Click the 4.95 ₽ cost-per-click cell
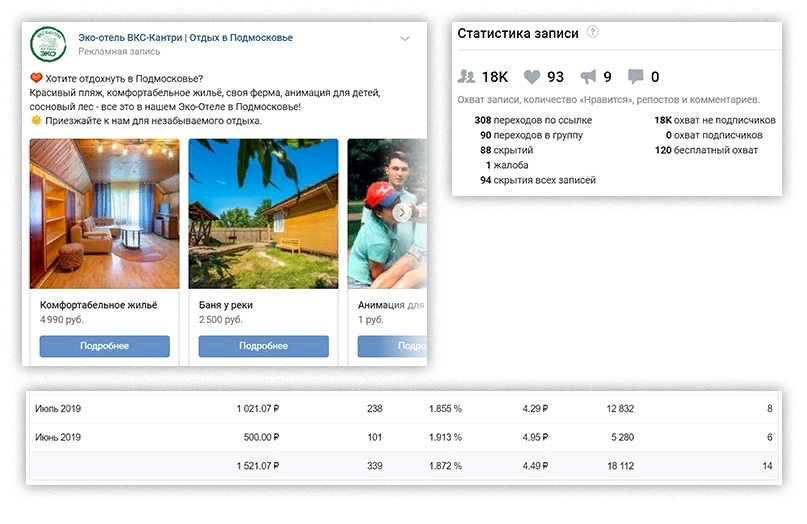Viewport: 807px width, 524px height. pos(535,438)
